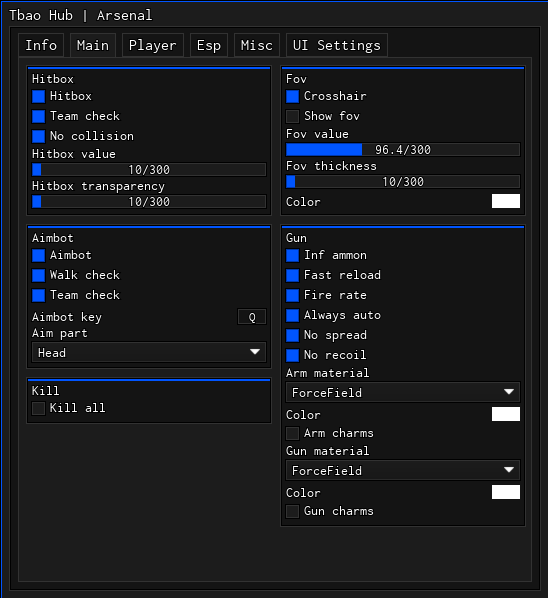Enable the Arm charms checkbox
548x598 pixels.
coord(292,433)
